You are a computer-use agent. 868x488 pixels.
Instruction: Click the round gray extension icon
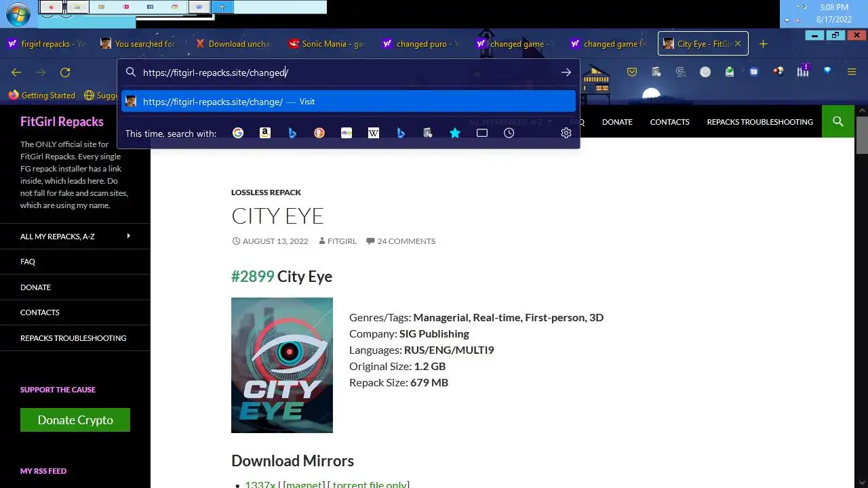pos(705,72)
